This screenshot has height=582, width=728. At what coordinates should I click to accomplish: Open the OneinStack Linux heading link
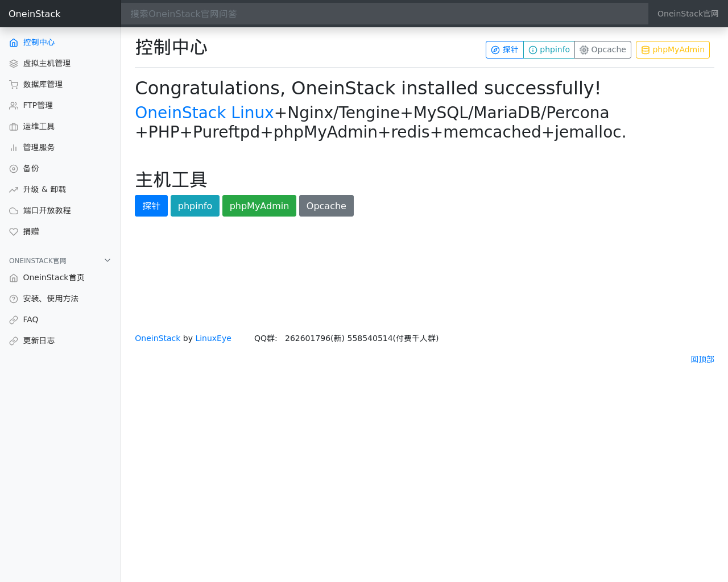204,113
